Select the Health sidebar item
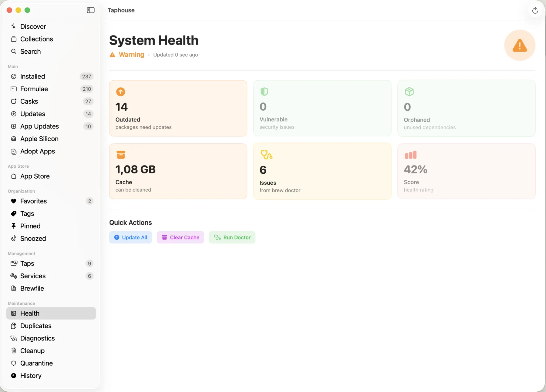 (x=51, y=313)
